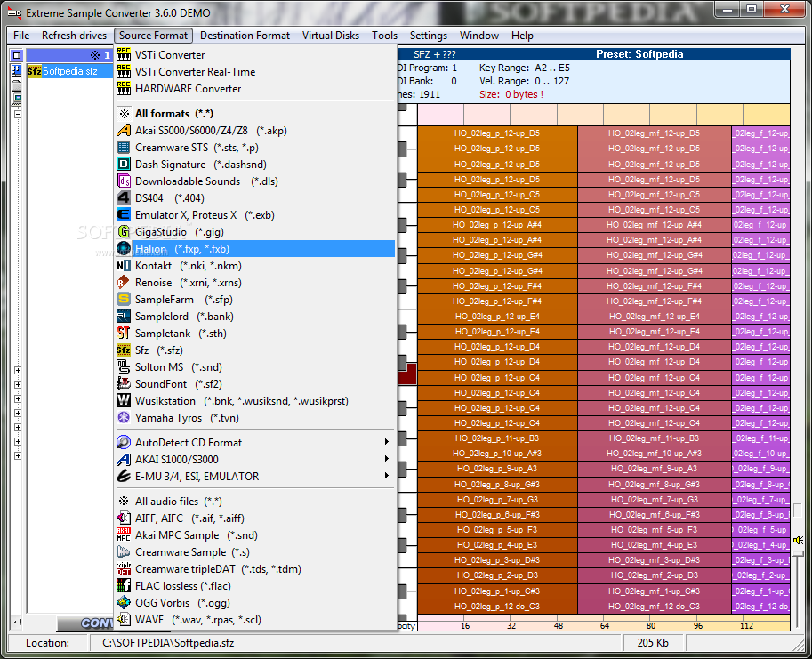The width and height of the screenshot is (812, 659).
Task: Click the CONVERT button at bottom
Action: click(85, 623)
